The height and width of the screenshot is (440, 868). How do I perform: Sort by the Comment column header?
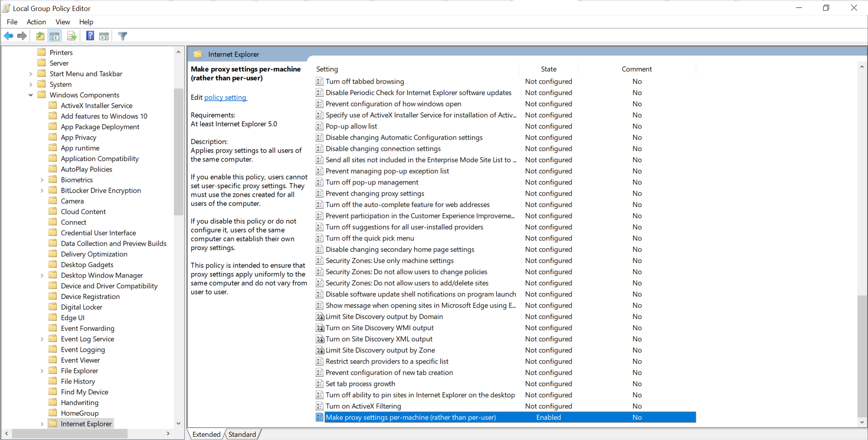637,69
